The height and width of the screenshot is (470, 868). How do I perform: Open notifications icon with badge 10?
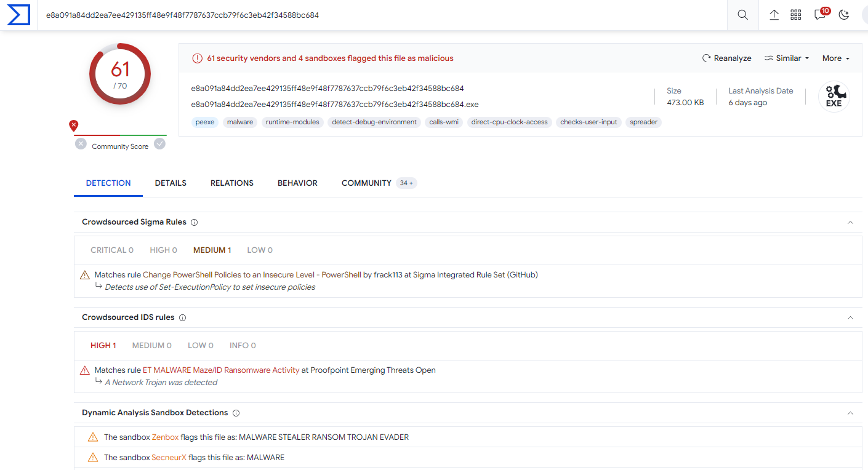[821, 14]
